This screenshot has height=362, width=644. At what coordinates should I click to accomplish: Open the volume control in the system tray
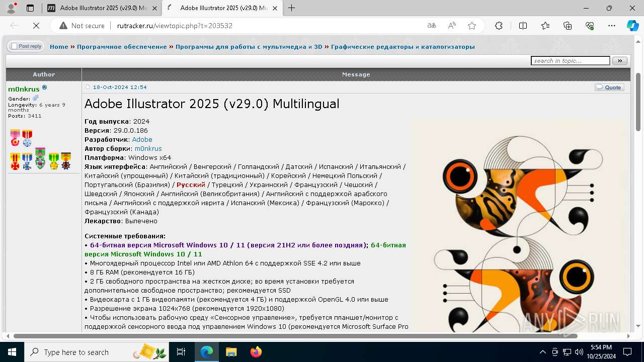579,352
